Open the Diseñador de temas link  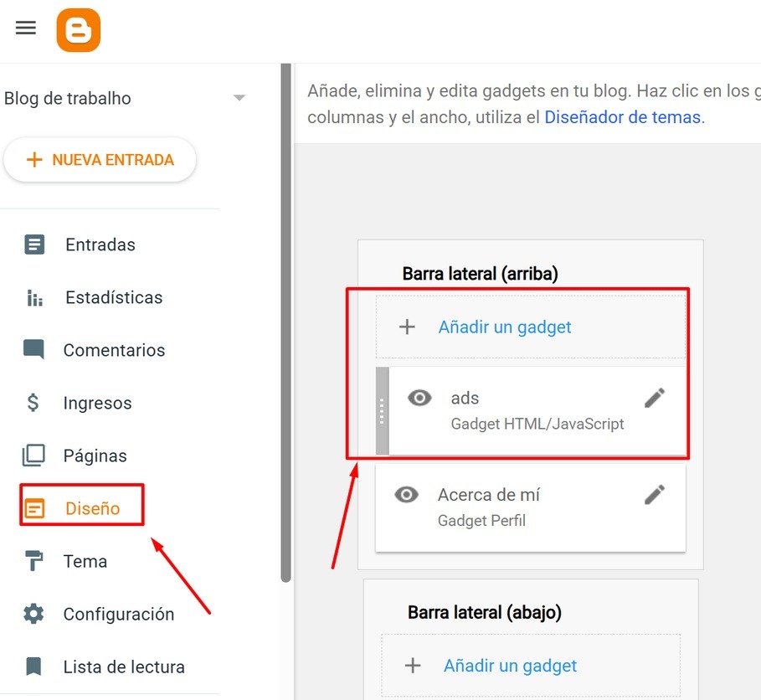[x=623, y=117]
